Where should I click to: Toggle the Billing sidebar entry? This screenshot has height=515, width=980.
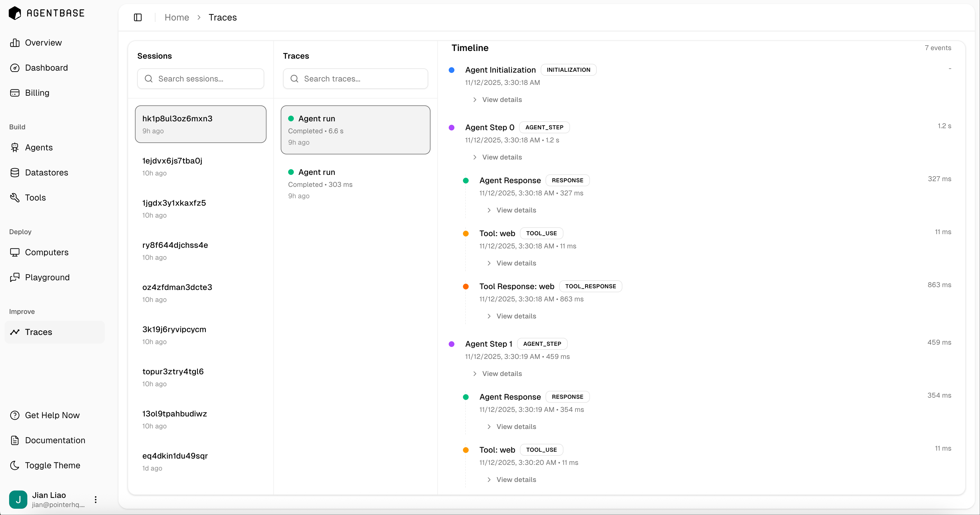pyautogui.click(x=37, y=93)
